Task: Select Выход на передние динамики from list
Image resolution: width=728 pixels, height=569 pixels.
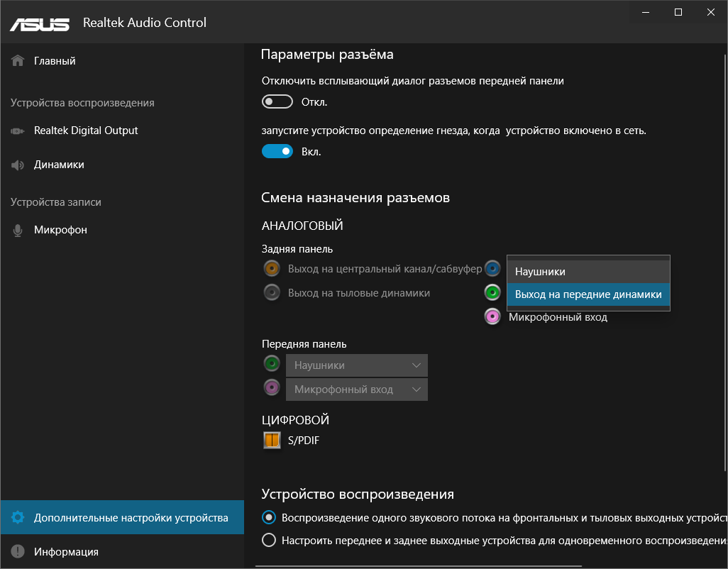Action: [x=588, y=295]
